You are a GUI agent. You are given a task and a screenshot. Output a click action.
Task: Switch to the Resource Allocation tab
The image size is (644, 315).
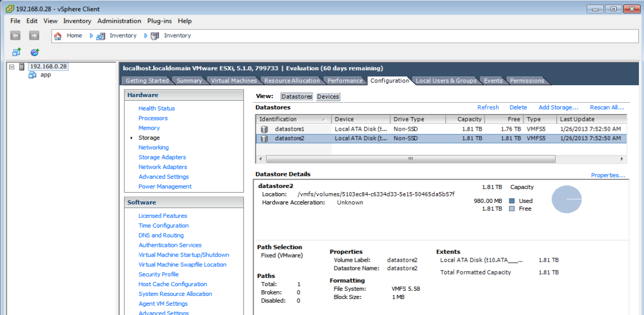[x=292, y=81]
